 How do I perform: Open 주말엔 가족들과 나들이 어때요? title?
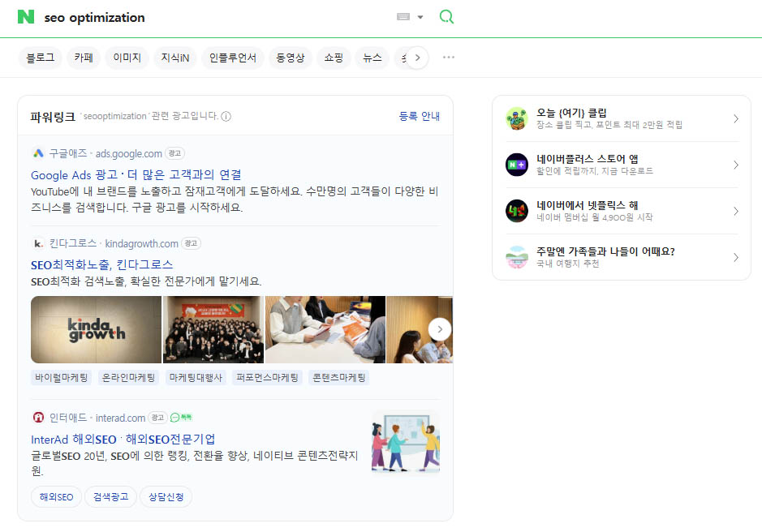[605, 251]
